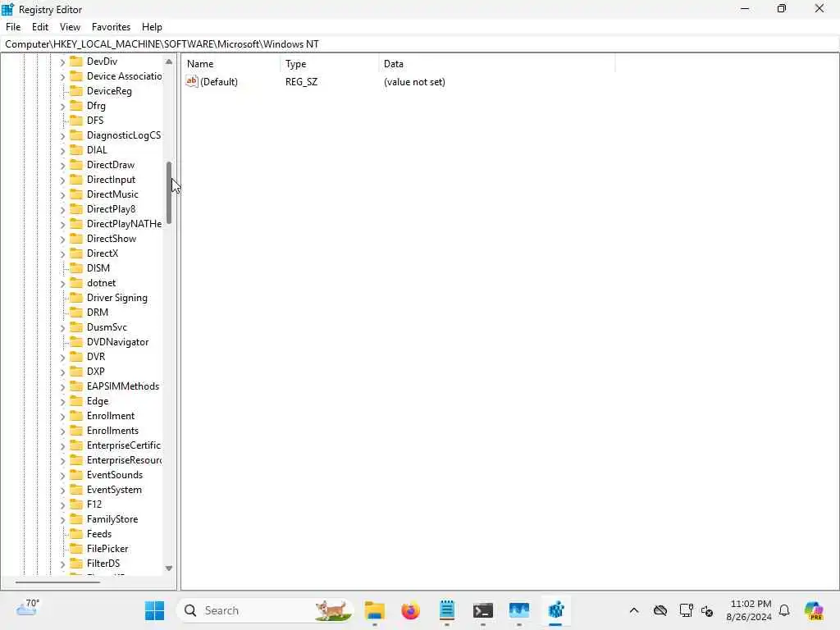Viewport: 840px width, 630px height.
Task: Open Firefox from the taskbar
Action: pyautogui.click(x=410, y=610)
